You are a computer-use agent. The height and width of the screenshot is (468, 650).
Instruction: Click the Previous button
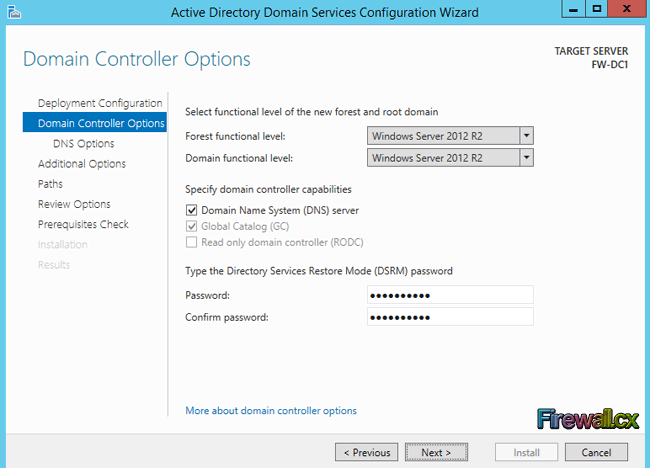[366, 452]
